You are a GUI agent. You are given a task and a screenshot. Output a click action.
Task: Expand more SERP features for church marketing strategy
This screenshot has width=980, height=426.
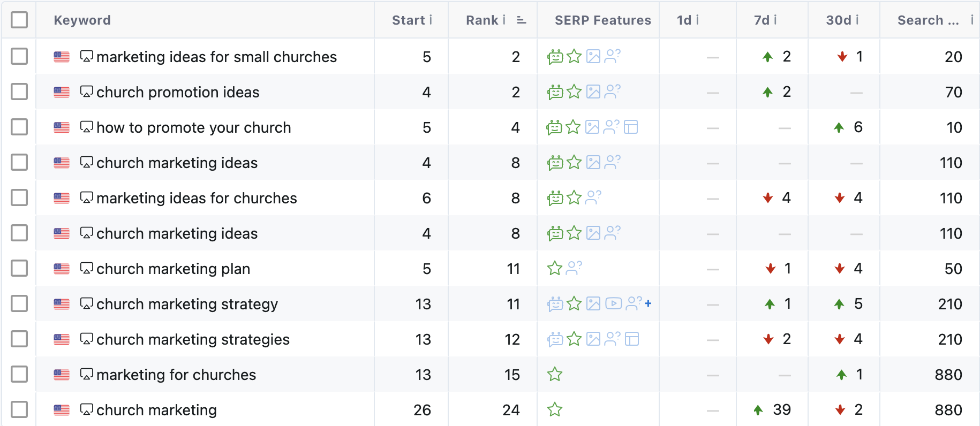648,303
